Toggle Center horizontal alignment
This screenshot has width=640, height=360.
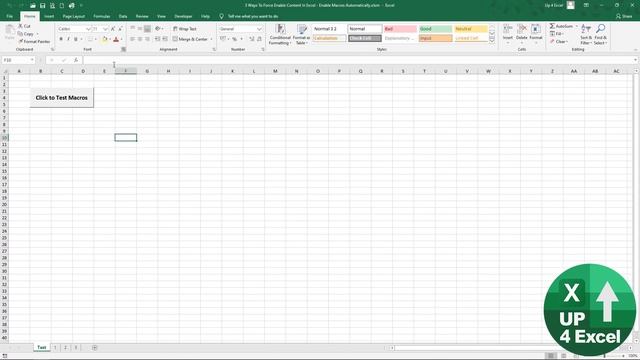click(x=140, y=39)
